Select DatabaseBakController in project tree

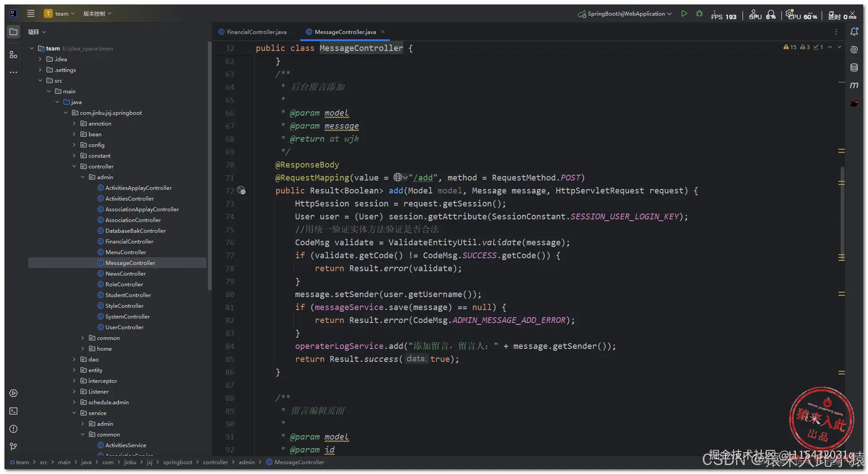tap(135, 231)
